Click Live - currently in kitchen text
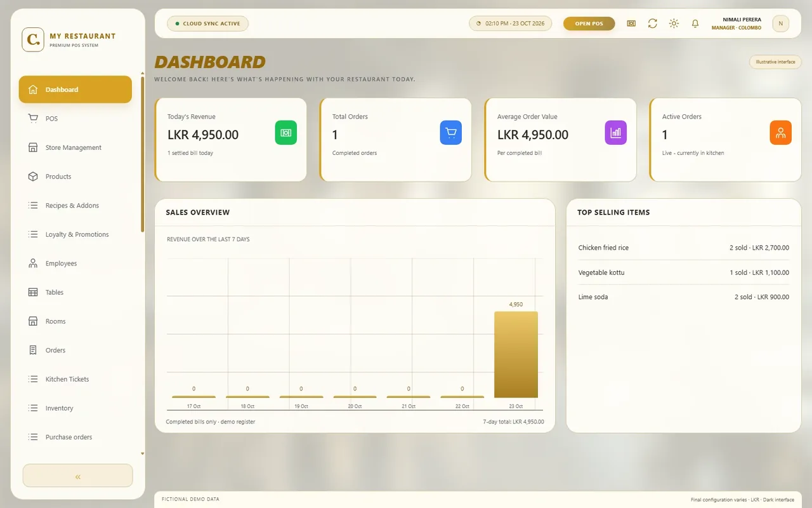The height and width of the screenshot is (508, 812). pos(693,153)
